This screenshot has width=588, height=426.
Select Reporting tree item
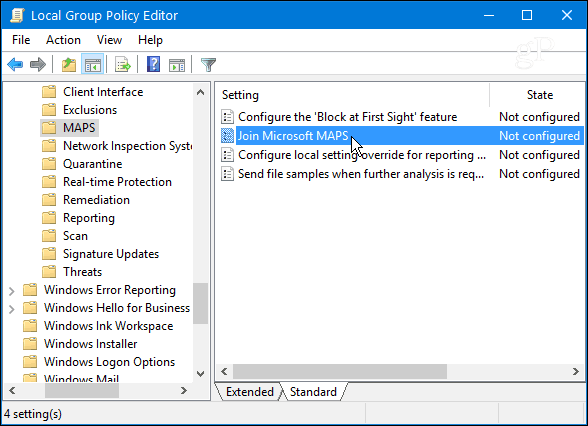(89, 218)
